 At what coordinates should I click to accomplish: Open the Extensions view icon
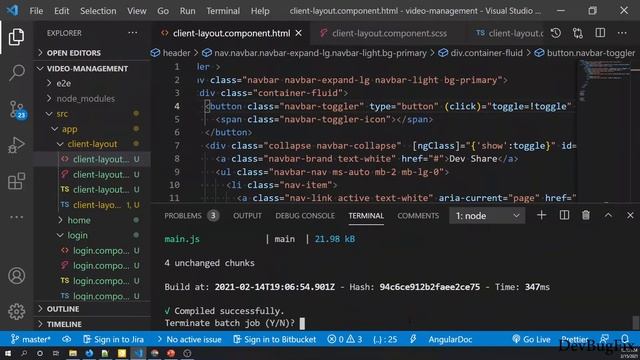[x=16, y=181]
